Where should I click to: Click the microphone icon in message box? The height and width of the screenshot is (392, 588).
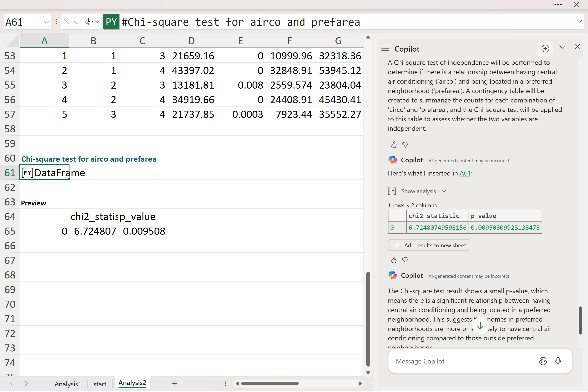558,361
